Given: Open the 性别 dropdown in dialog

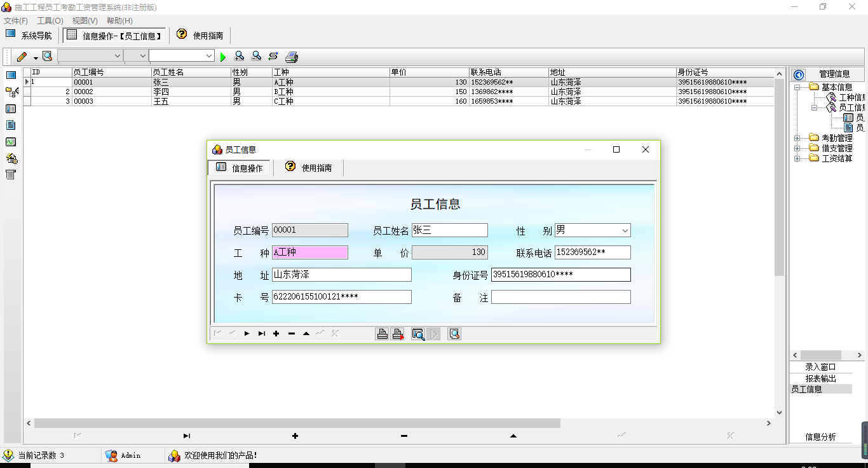Looking at the screenshot, I should 625,230.
